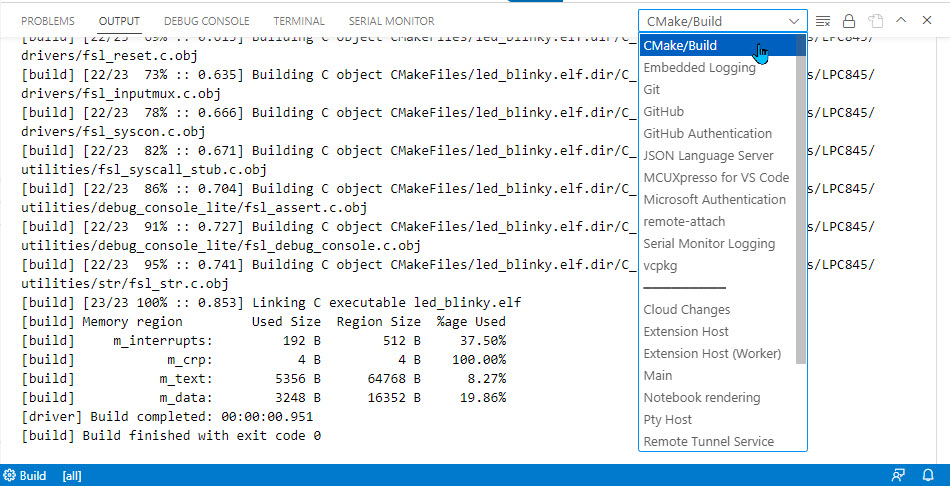The height and width of the screenshot is (486, 950).
Task: Maximize the panel with the up chevron
Action: (x=902, y=21)
